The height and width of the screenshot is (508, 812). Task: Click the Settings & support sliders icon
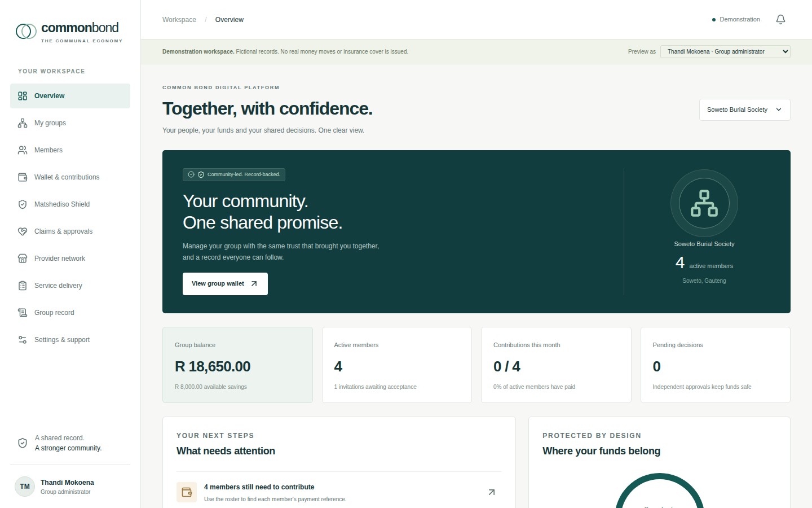(23, 340)
